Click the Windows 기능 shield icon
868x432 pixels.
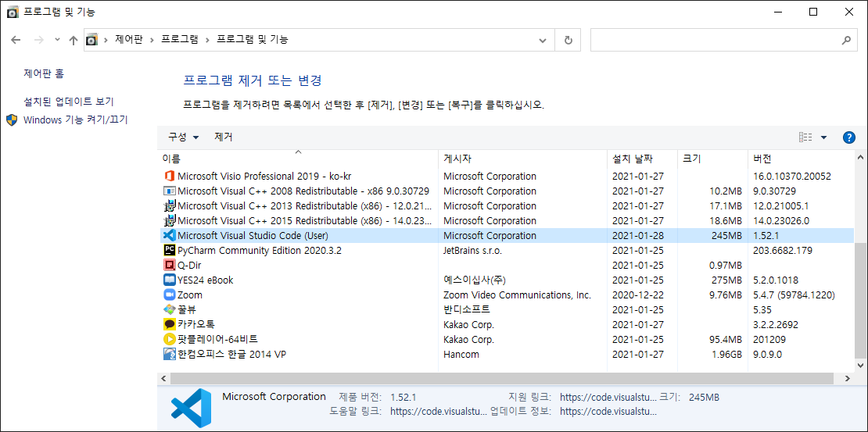click(x=12, y=120)
